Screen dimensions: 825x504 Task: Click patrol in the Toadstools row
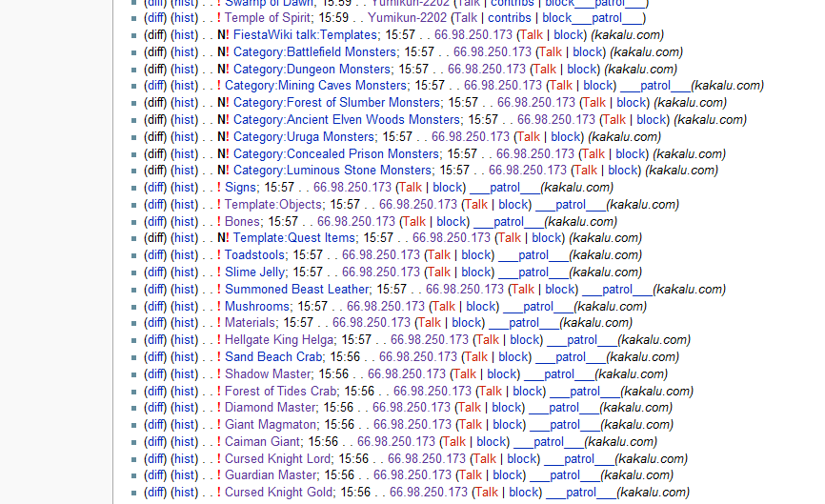[x=533, y=255]
